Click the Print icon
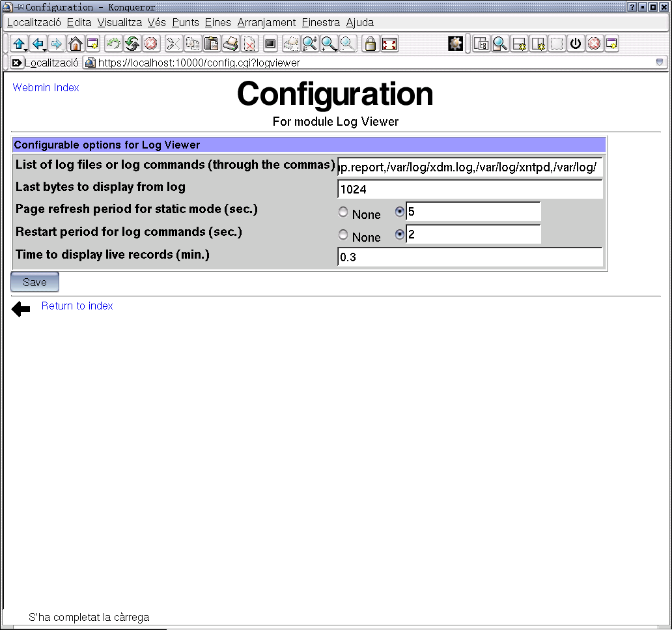Image resolution: width=672 pixels, height=630 pixels. click(x=231, y=44)
